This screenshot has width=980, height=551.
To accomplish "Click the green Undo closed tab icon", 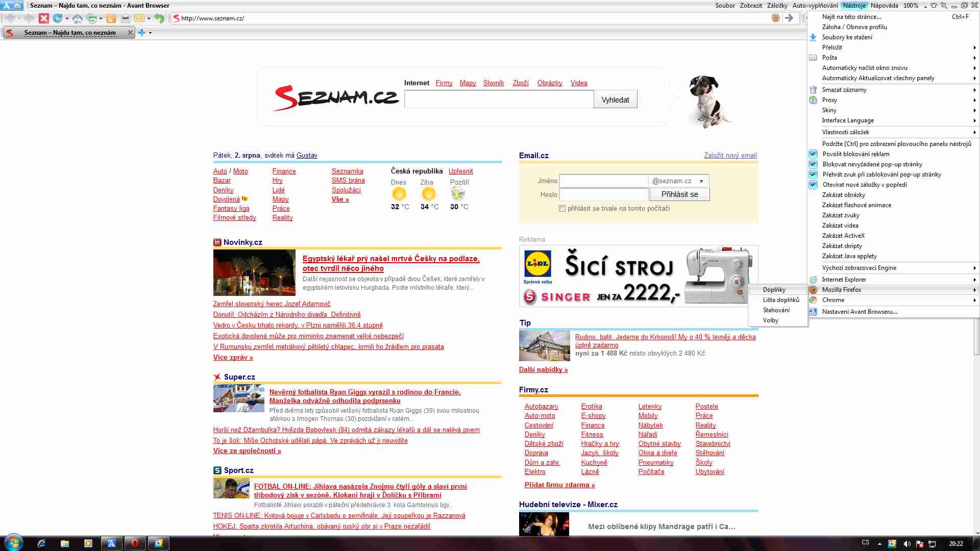I will 159,18.
